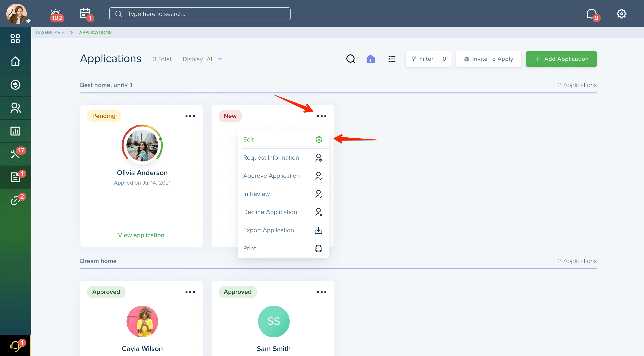Click Approved badge on Cayla Wilson card
Image resolution: width=644 pixels, height=356 pixels.
tap(106, 292)
